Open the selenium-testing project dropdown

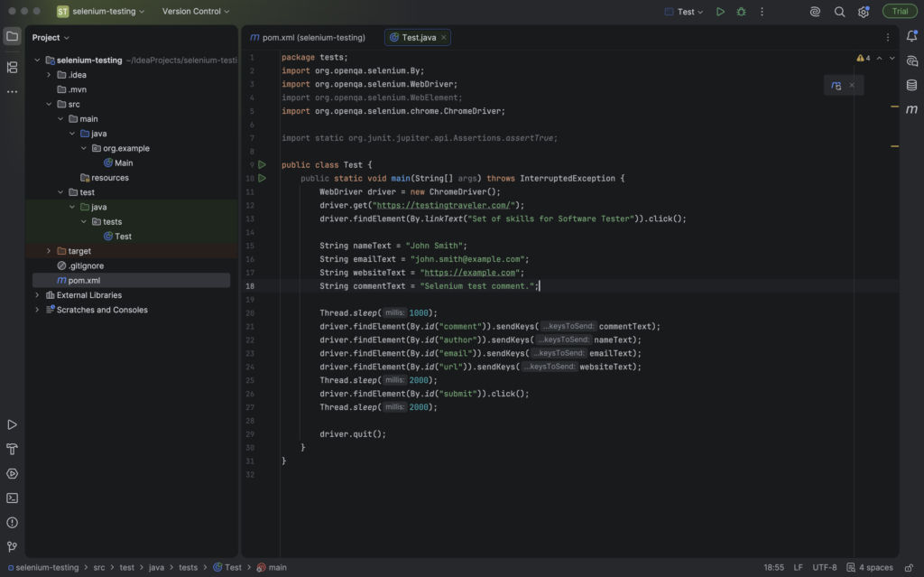click(x=101, y=11)
